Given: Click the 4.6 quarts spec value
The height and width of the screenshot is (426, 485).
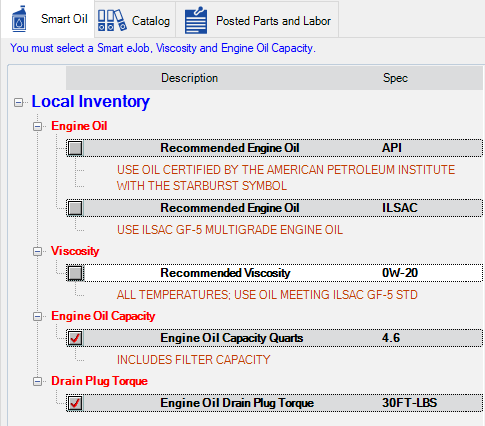Looking at the screenshot, I should click(x=391, y=338).
